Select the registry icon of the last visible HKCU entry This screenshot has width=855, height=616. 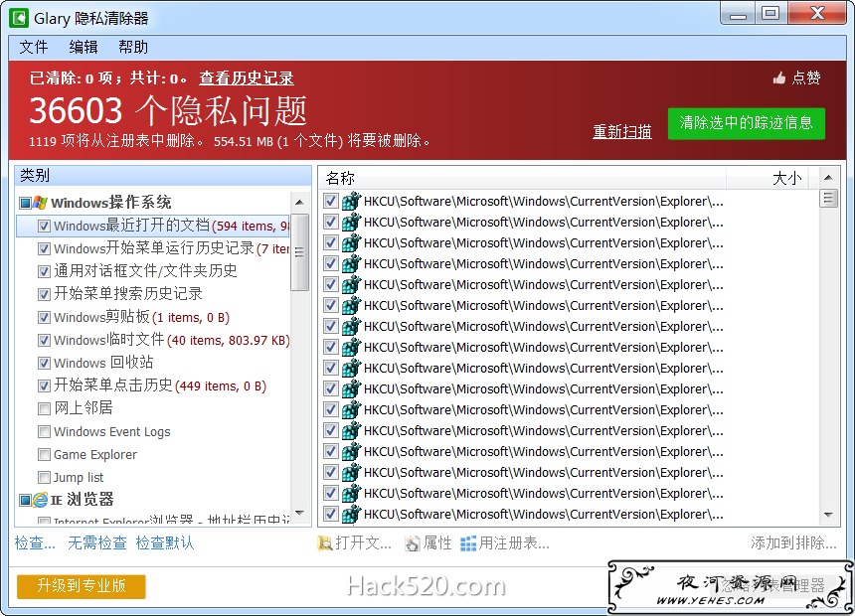(x=351, y=514)
